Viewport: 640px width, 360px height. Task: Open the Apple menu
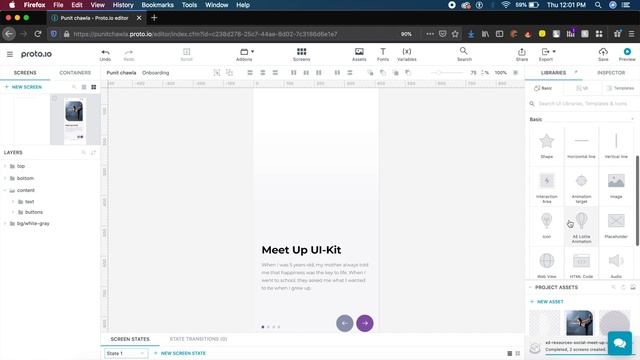coord(12,5)
